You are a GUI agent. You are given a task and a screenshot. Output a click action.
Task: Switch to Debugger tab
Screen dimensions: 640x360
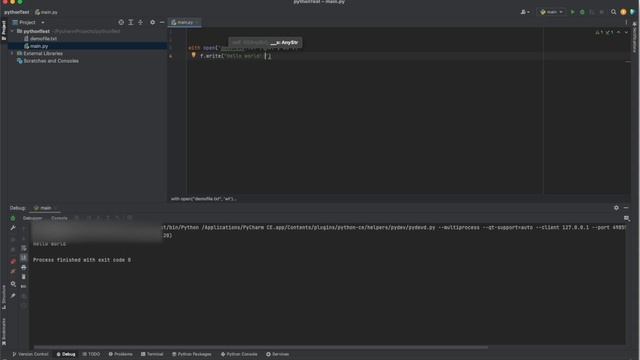pyautogui.click(x=32, y=218)
